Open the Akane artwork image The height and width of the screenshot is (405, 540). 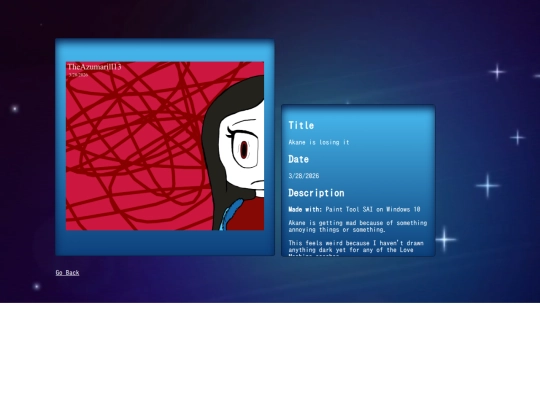click(165, 146)
